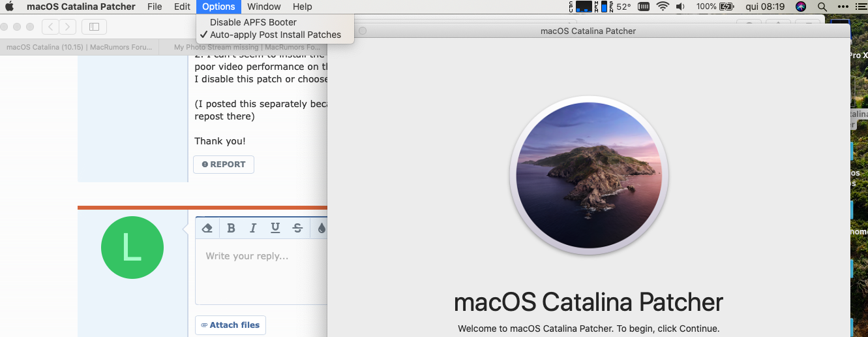Open the Window menu
This screenshot has height=337, width=868.
(264, 7)
